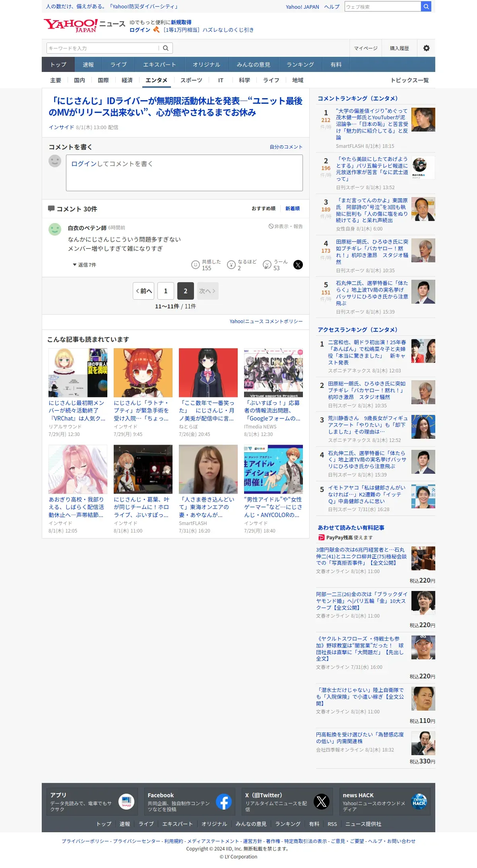Click the keyword search magnifier icon
Screen dimensions: 477x868
click(166, 48)
